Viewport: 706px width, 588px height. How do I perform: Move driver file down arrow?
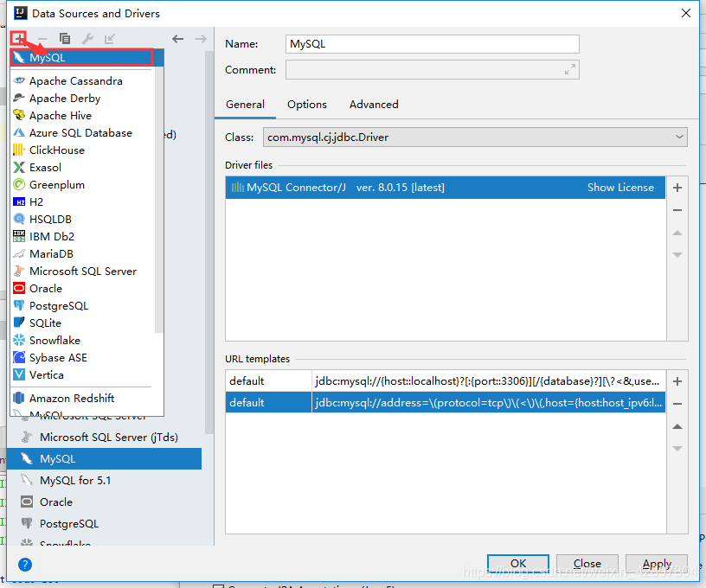(x=677, y=255)
